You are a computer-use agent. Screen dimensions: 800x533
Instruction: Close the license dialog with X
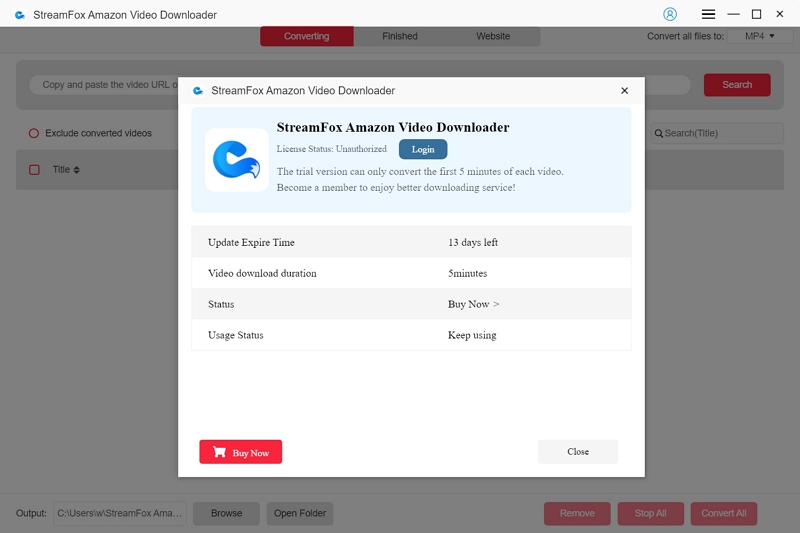(624, 90)
